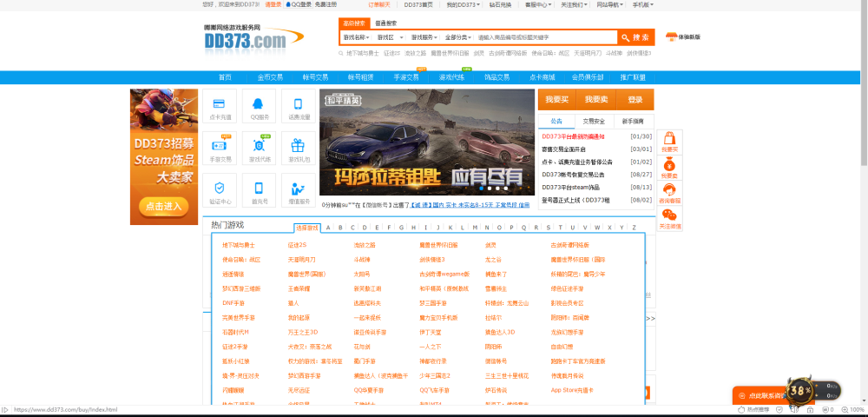Open the DNF手游 game link
This screenshot has width=868, height=417.
(x=233, y=303)
